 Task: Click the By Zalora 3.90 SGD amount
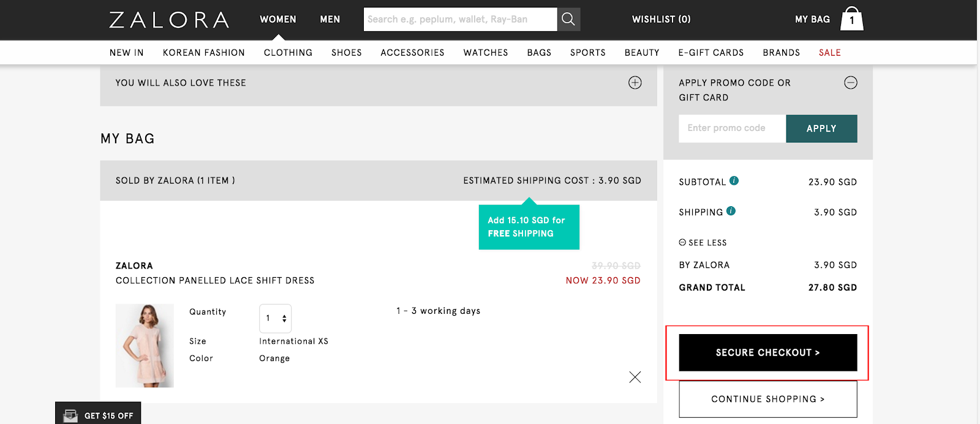tap(835, 265)
